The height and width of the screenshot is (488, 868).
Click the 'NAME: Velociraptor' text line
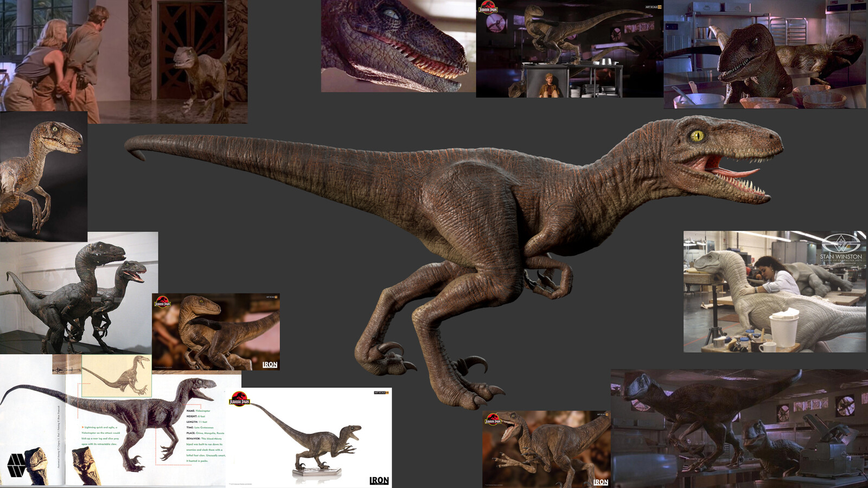(x=198, y=411)
